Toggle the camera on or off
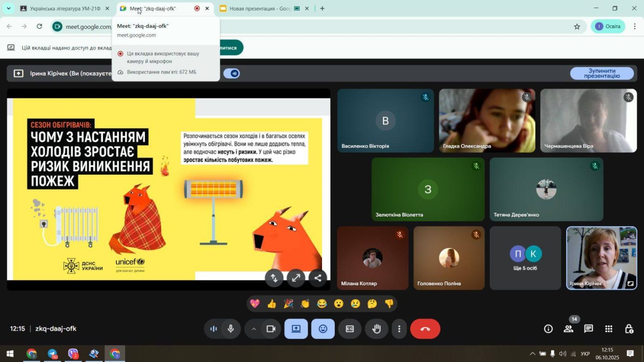 click(x=271, y=329)
